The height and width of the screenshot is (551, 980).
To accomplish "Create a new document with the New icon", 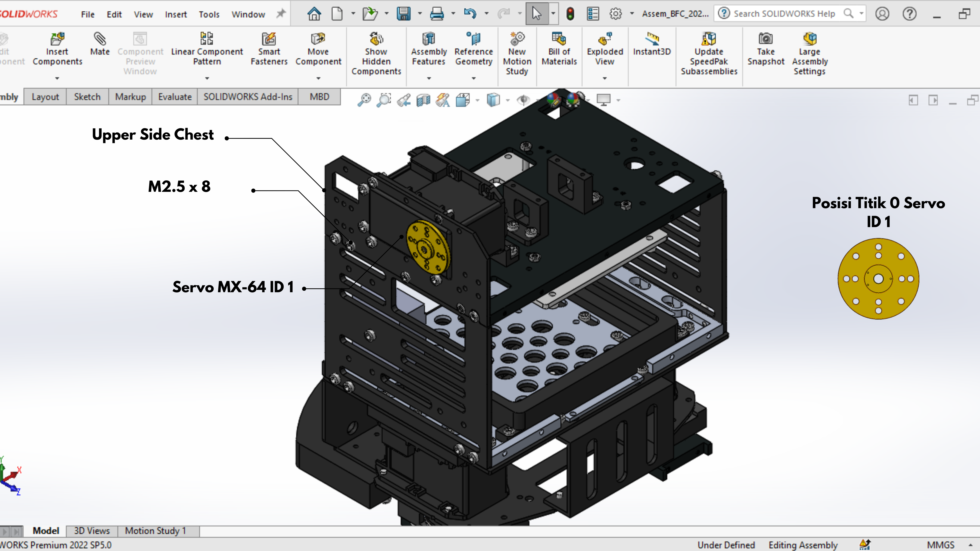I will 337,14.
